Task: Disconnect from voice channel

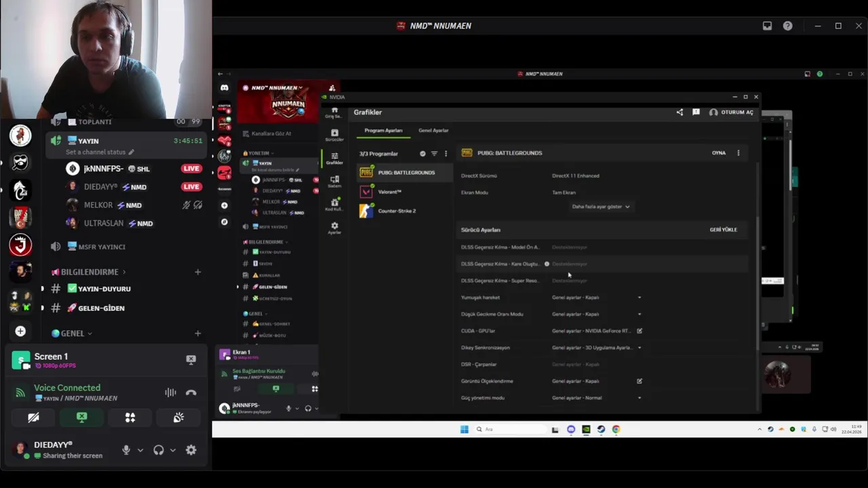Action: click(x=191, y=392)
